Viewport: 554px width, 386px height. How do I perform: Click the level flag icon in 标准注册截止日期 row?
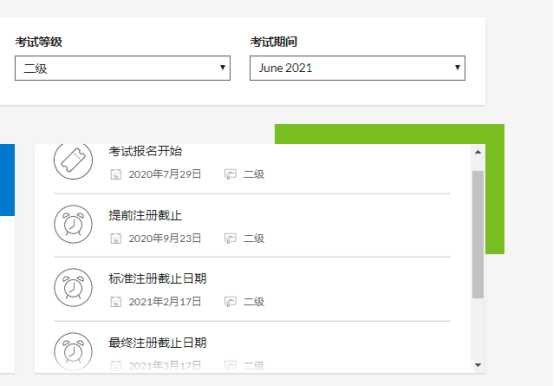coord(230,302)
